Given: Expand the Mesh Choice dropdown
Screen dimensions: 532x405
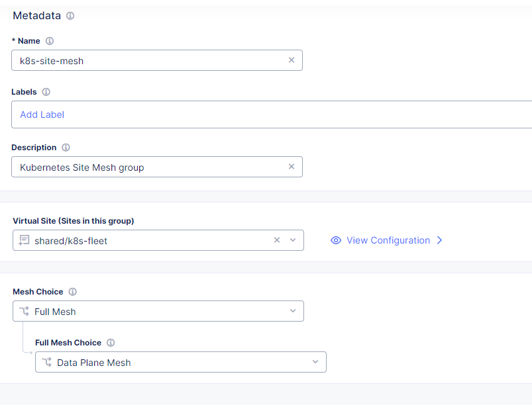Looking at the screenshot, I should tap(293, 311).
